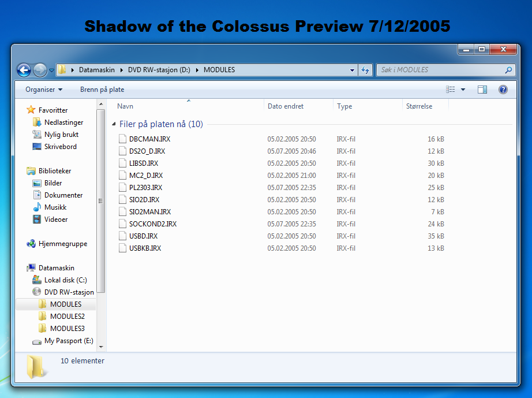Refresh the MODULES folder view
The image size is (532, 398).
(365, 70)
